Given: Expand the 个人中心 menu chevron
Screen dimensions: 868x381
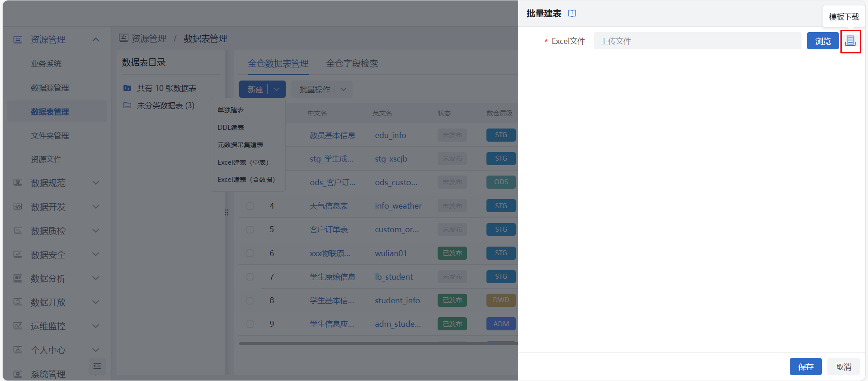Looking at the screenshot, I should pyautogui.click(x=96, y=350).
